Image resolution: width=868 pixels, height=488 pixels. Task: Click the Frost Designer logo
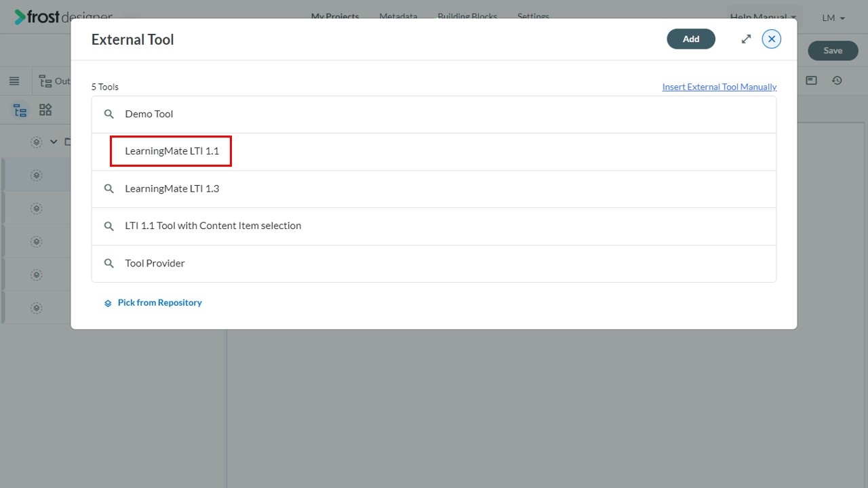(64, 17)
